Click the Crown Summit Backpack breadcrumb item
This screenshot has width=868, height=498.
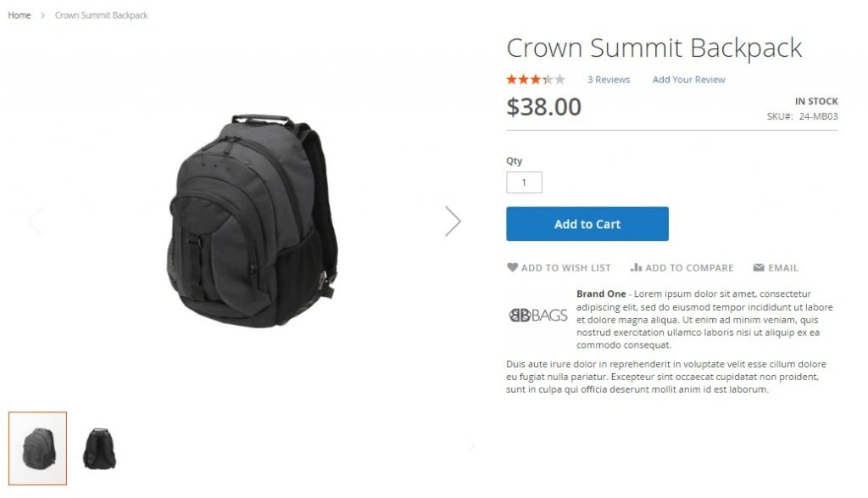click(102, 15)
